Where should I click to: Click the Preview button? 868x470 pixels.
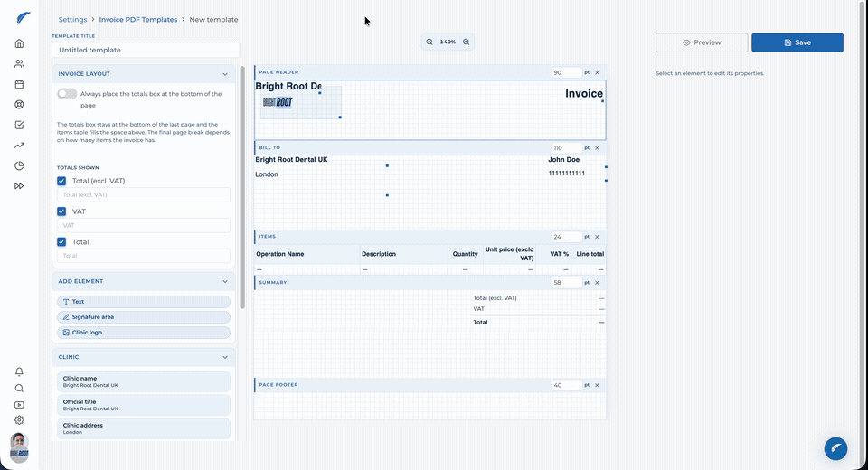[x=702, y=42]
